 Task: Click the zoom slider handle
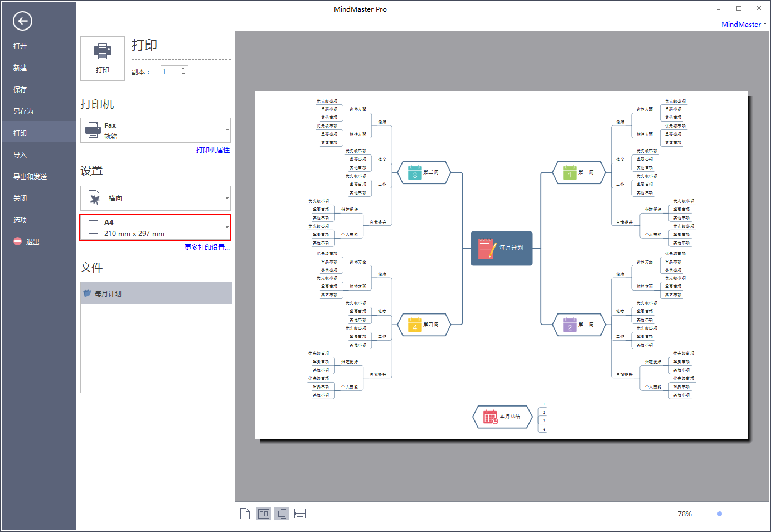point(720,514)
